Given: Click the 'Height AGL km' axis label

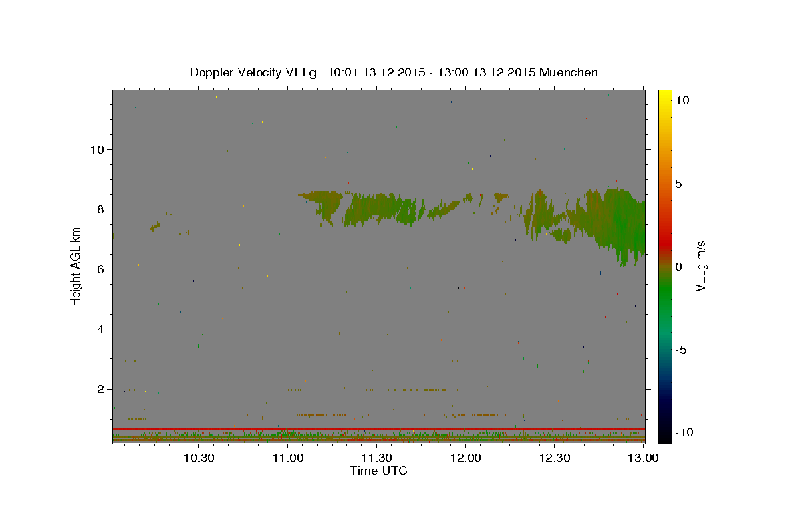Looking at the screenshot, I should tap(76, 267).
